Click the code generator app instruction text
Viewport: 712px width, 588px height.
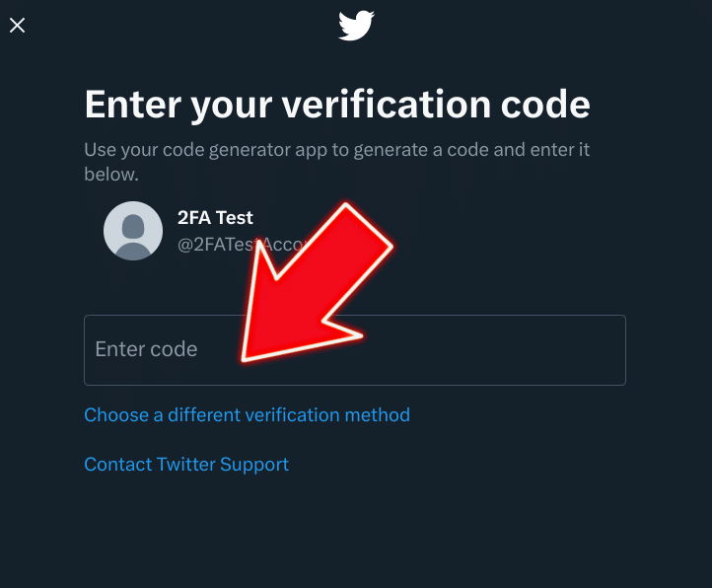pos(337,162)
